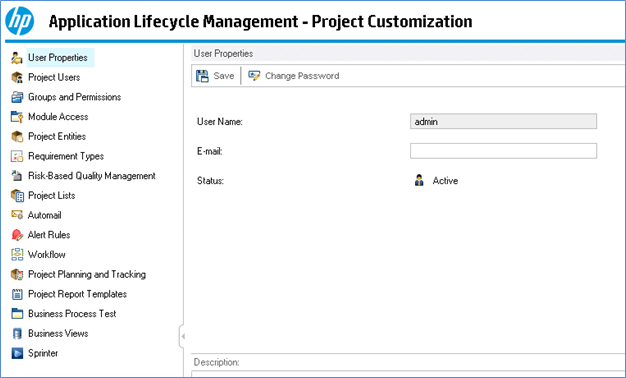Screen dimensions: 626x378
Task: Select Project Planning and Tracking
Action: pyautogui.click(x=87, y=274)
